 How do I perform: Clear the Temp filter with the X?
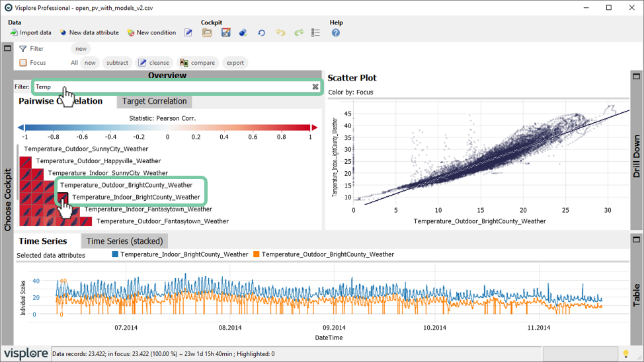click(315, 87)
